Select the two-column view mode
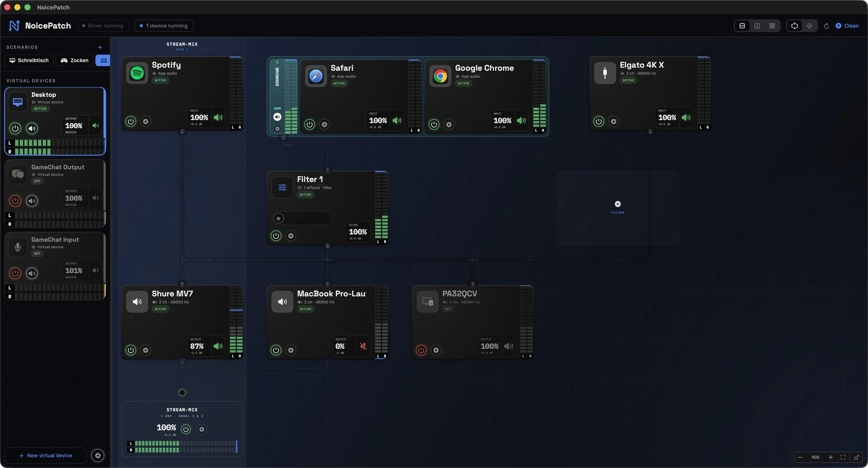 click(x=757, y=26)
